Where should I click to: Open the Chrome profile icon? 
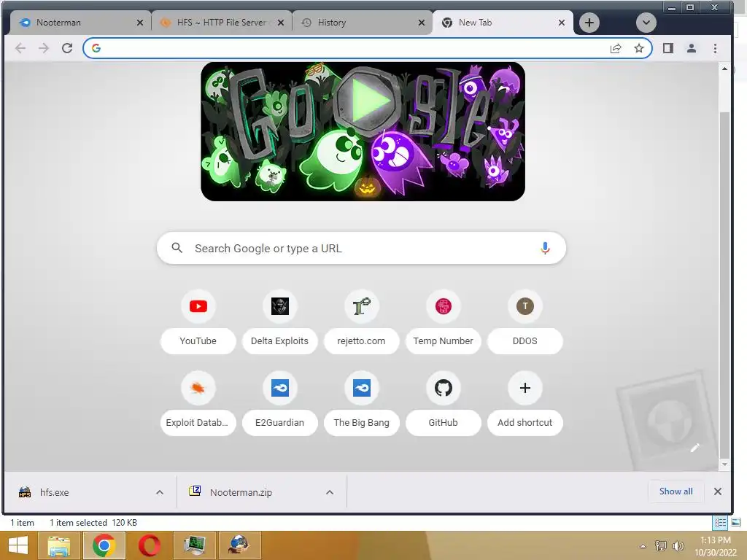[x=692, y=48]
